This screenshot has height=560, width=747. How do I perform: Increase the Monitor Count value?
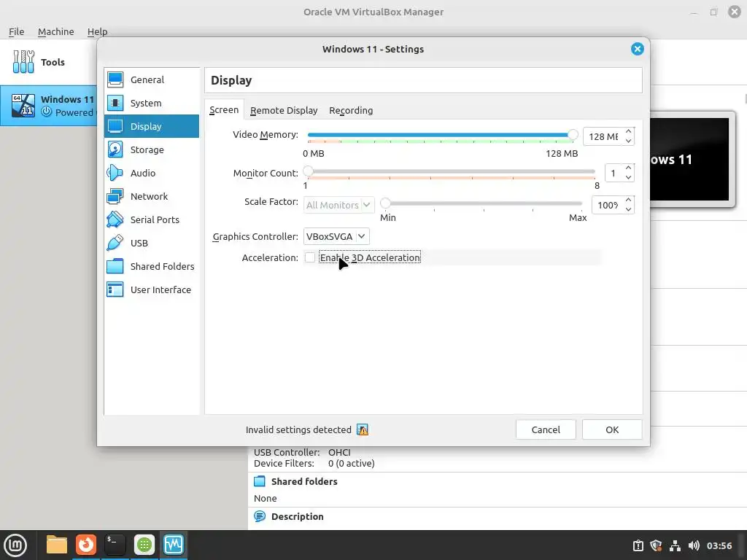[628, 168]
